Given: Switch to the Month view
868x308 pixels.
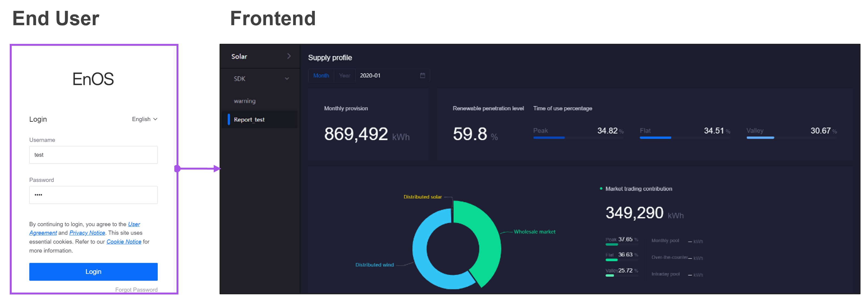Looking at the screenshot, I should pos(321,75).
